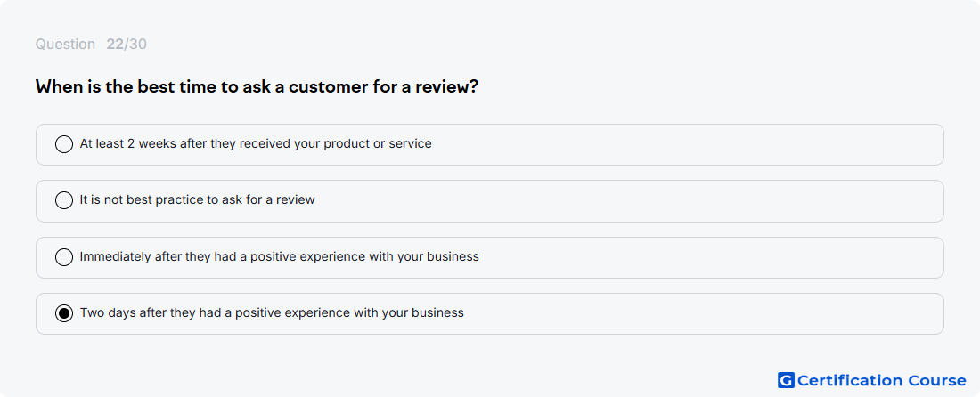Select the 'At least 2 weeks' radio button
Image resolution: width=980 pixels, height=397 pixels.
click(64, 144)
